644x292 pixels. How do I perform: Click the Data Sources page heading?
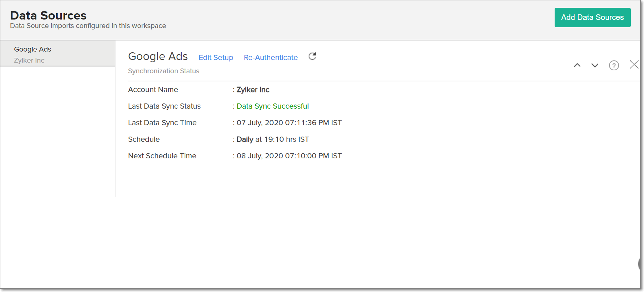coord(48,15)
